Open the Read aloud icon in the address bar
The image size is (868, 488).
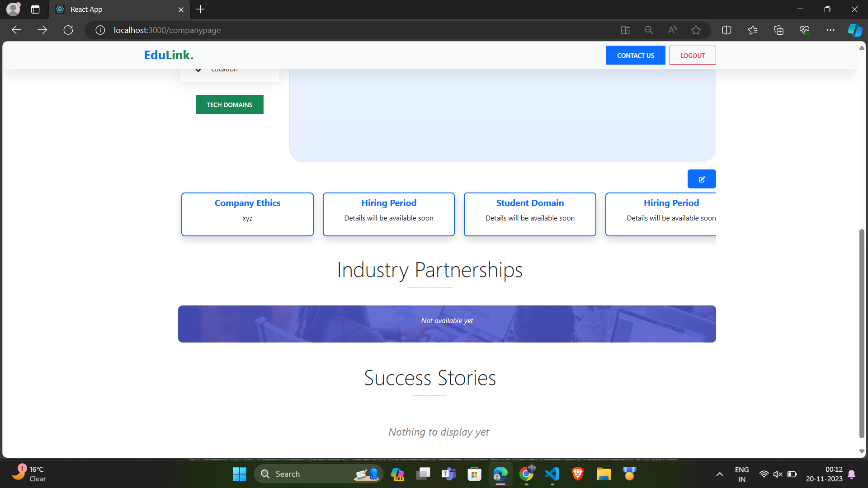click(672, 30)
